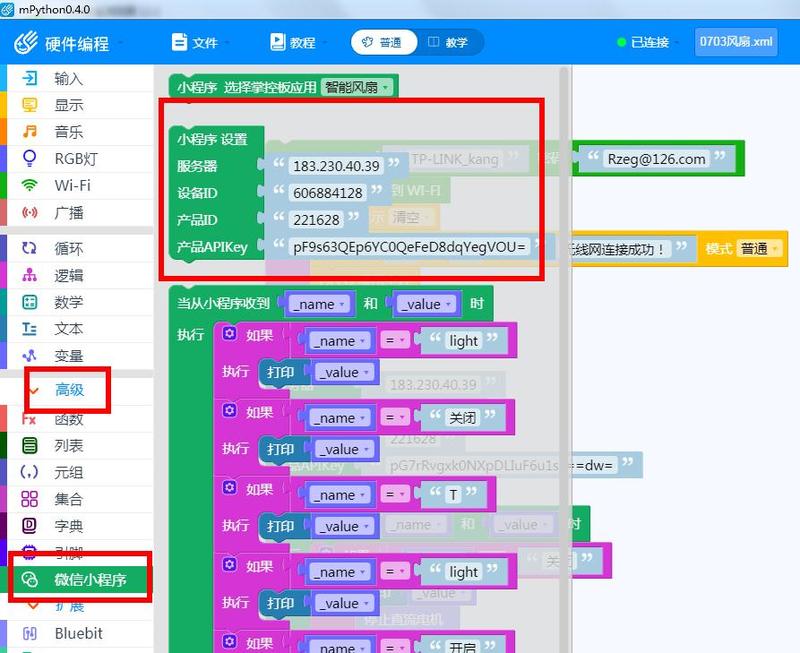Click the 0703风扇.xml file name button
The height and width of the screenshot is (653, 800).
click(736, 42)
